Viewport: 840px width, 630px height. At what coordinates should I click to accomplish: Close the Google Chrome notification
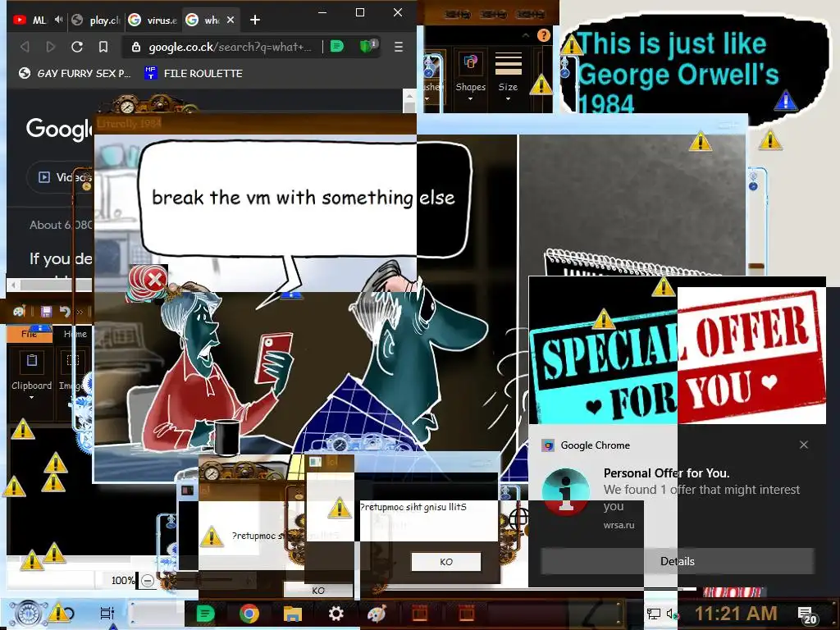pos(804,445)
